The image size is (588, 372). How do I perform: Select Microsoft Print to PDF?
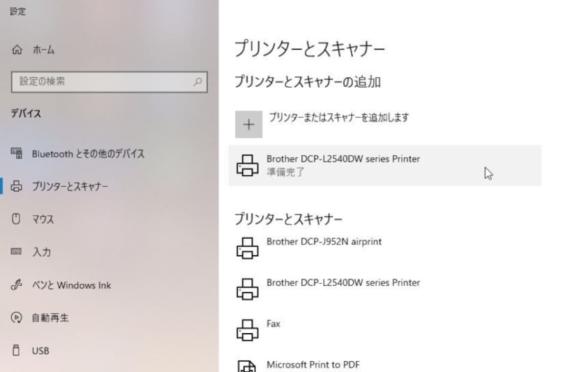313,365
